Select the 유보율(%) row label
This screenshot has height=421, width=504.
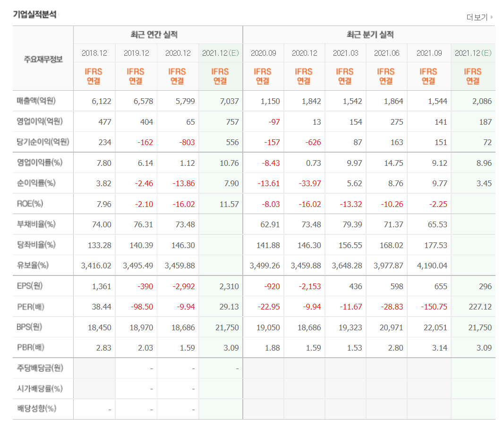pyautogui.click(x=33, y=266)
